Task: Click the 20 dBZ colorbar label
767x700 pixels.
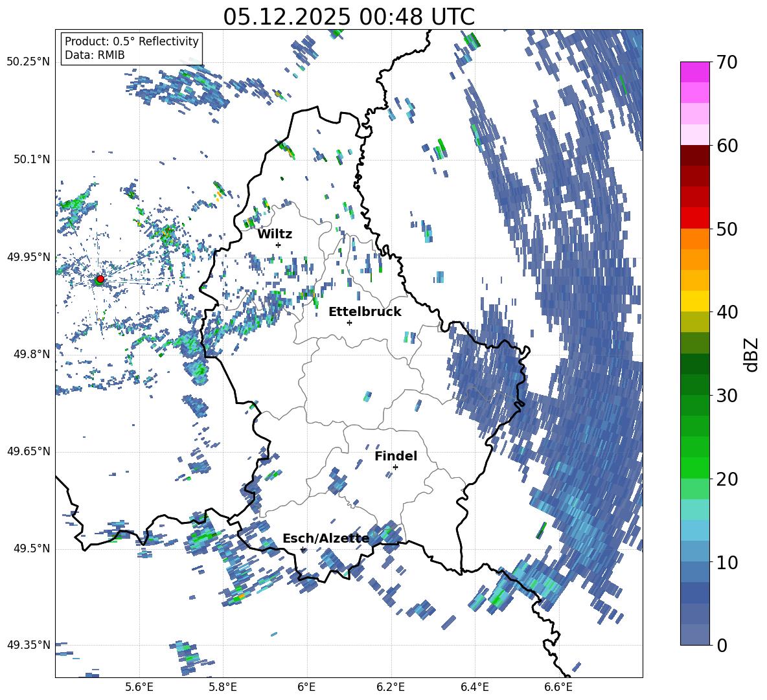Action: [x=726, y=479]
